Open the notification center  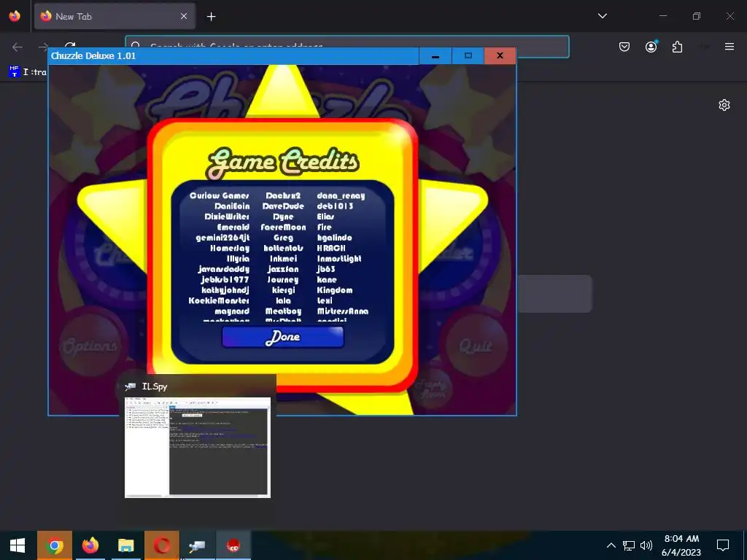tap(723, 545)
